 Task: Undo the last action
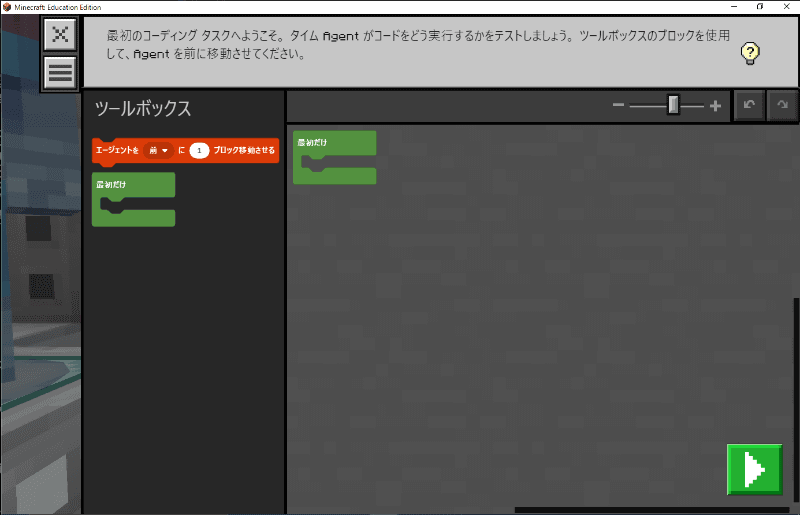(749, 105)
